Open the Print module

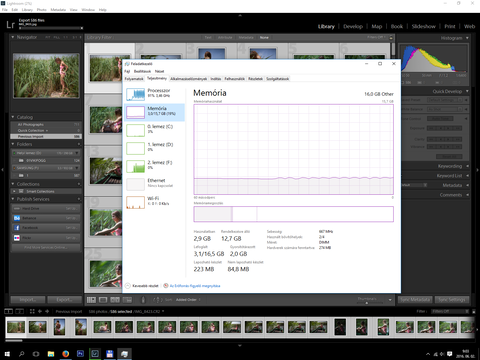pos(450,26)
